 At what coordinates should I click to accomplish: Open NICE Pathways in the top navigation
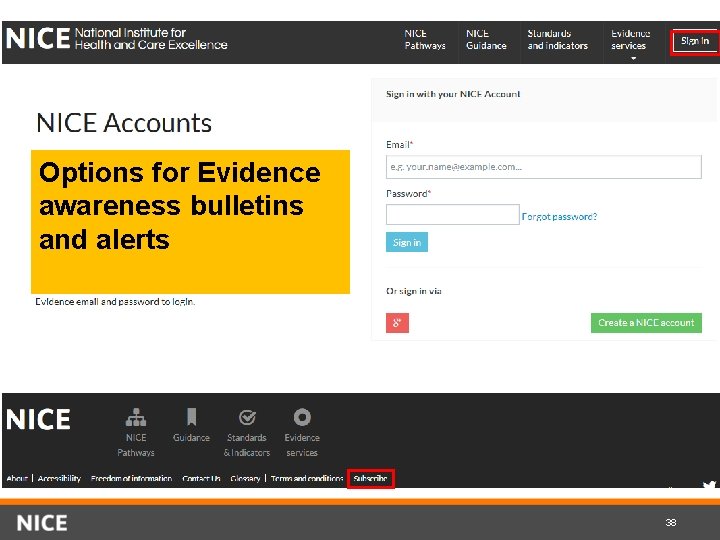pyautogui.click(x=425, y=39)
